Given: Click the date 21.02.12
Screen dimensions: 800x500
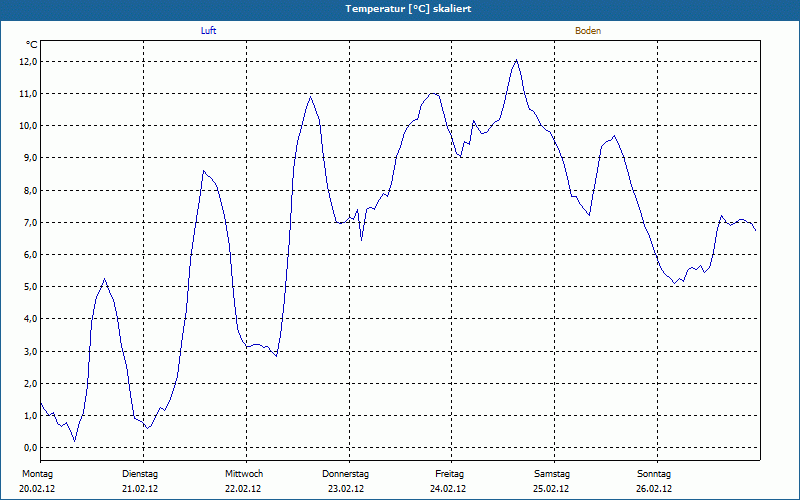Looking at the screenshot, I should [140, 489].
